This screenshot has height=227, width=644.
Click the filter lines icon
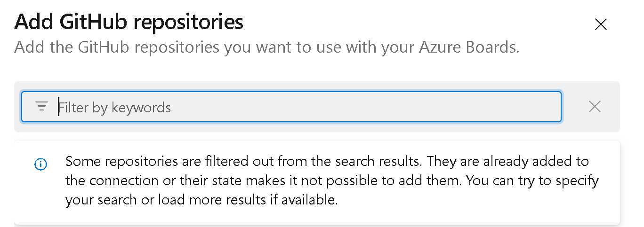(x=42, y=107)
